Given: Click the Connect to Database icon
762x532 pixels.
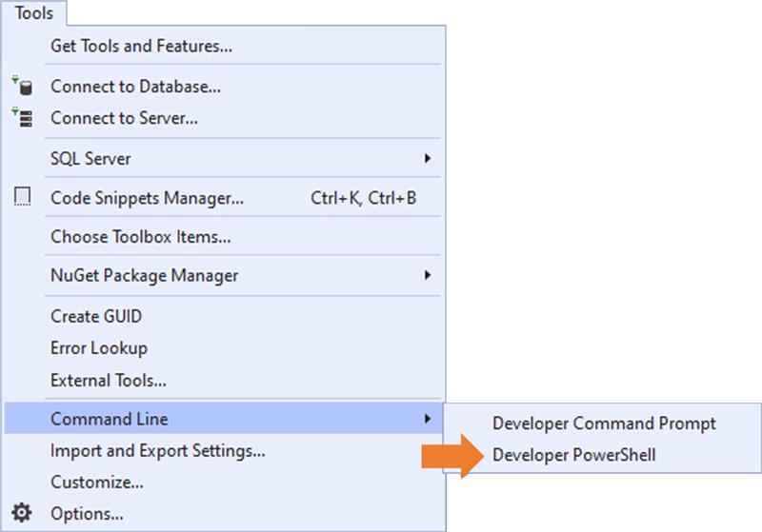Looking at the screenshot, I should click(22, 86).
